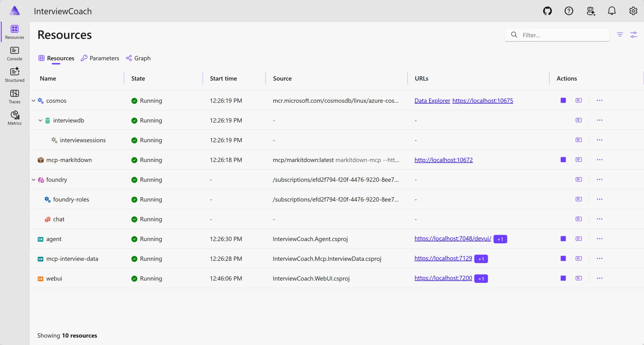644x345 pixels.
Task: Go to Structured logs in the sidebar
Action: click(14, 75)
